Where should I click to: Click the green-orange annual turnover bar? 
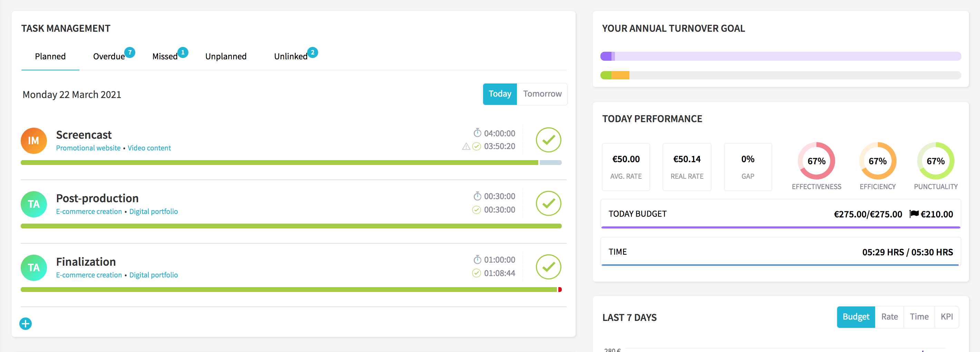pyautogui.click(x=781, y=75)
